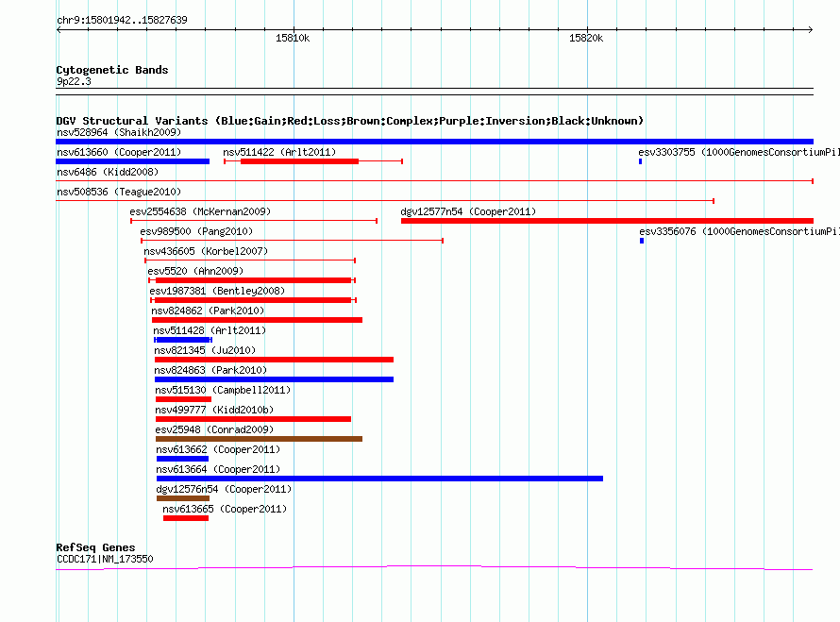The image size is (840, 622).
Task: Click esv5520 (Ahn2009) label
Action: coord(195,271)
